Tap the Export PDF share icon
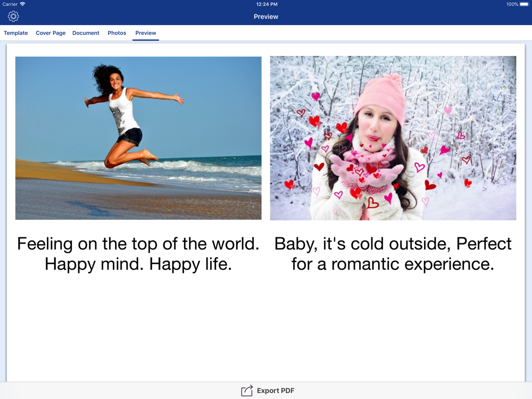The image size is (532, 399). click(x=247, y=390)
